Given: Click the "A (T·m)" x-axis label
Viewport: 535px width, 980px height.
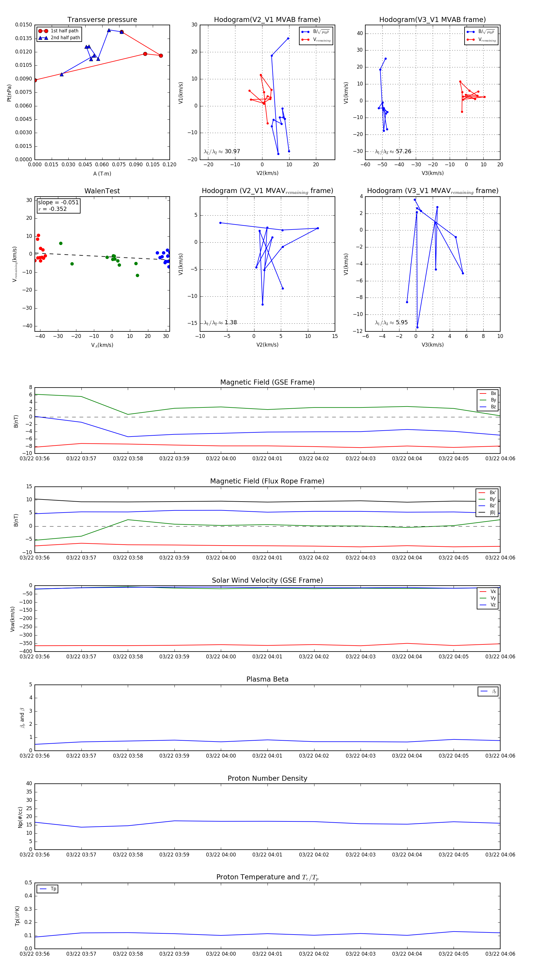Looking at the screenshot, I should [x=102, y=174].
